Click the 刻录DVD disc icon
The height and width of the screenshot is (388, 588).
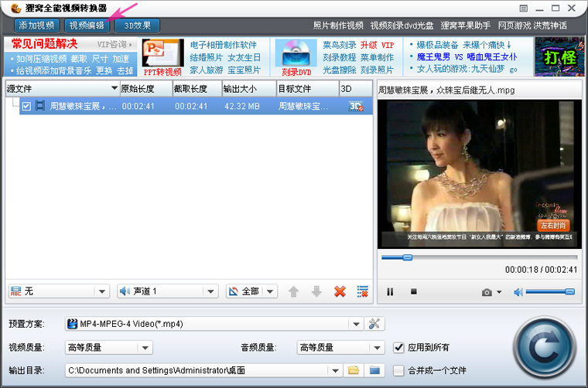pos(296,53)
